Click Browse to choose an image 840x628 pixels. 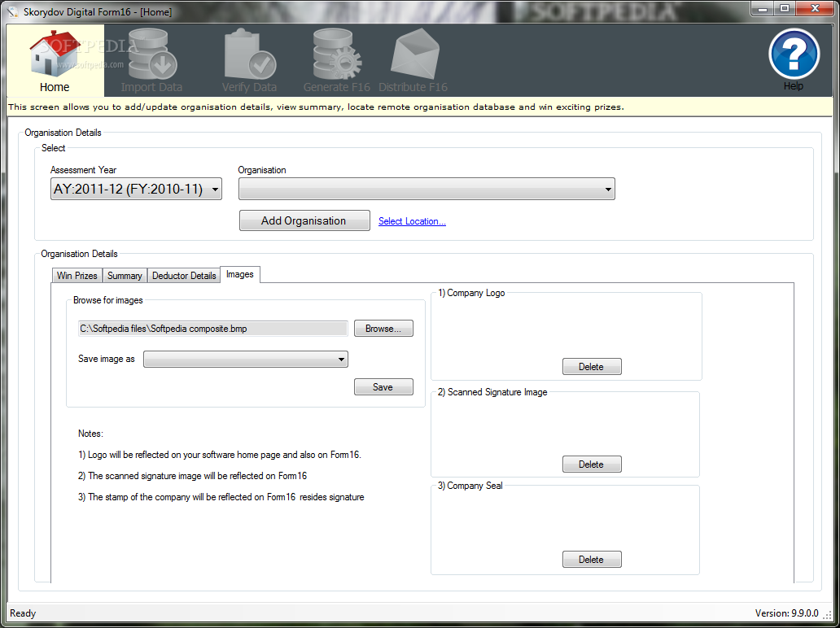tap(383, 329)
